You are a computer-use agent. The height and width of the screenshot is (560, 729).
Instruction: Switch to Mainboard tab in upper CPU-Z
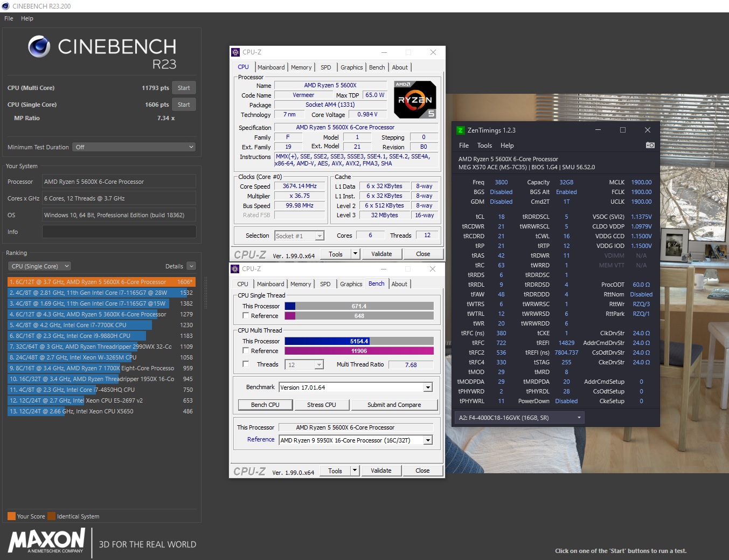[271, 67]
